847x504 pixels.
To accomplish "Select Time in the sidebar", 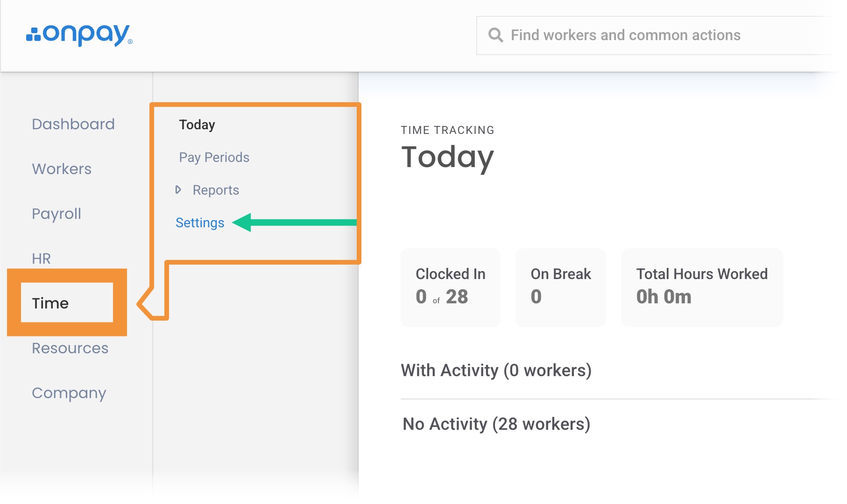I will (x=50, y=303).
